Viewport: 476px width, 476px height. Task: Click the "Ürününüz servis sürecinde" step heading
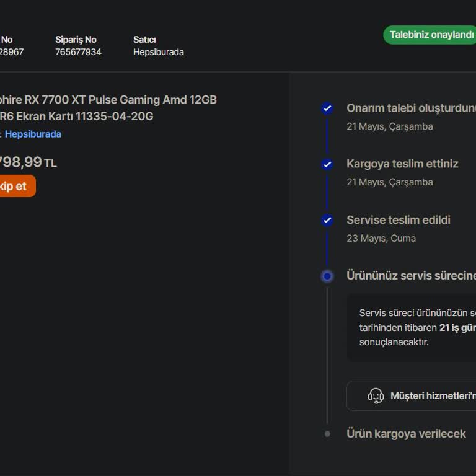point(410,276)
